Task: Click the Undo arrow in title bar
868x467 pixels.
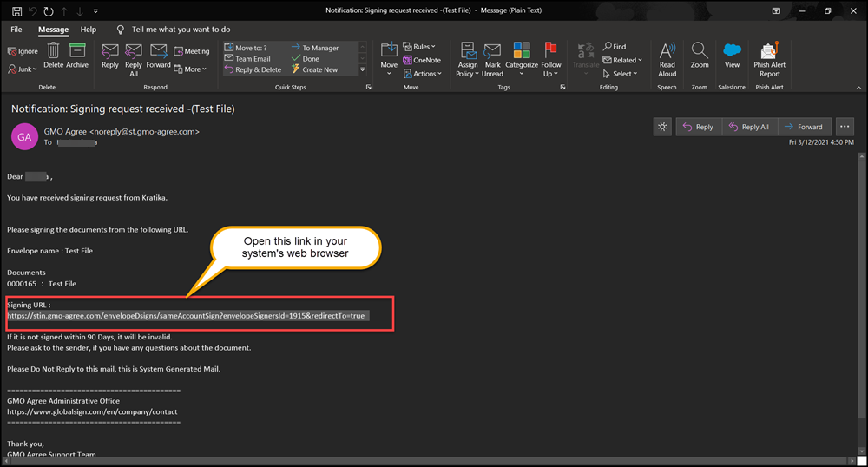Action: pyautogui.click(x=33, y=11)
